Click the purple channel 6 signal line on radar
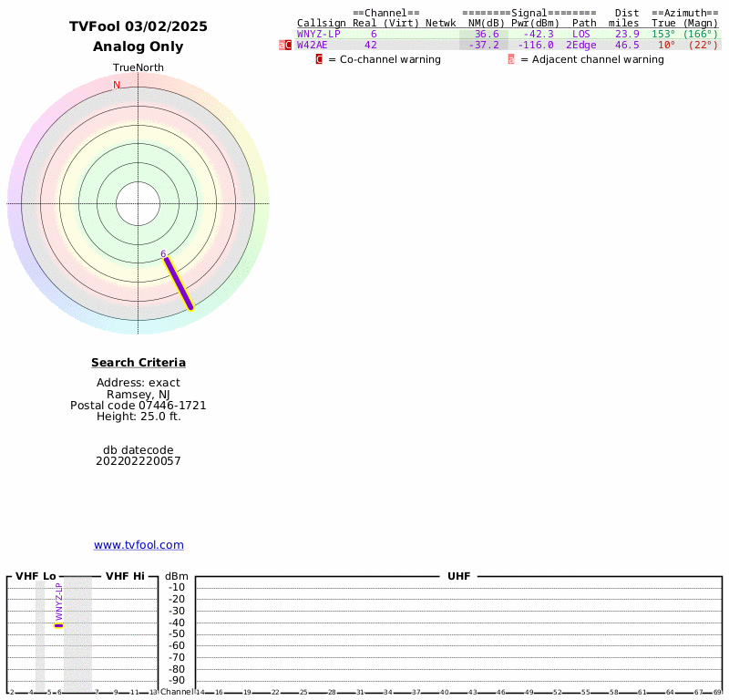Screen dimensions: 729x700 tap(179, 284)
